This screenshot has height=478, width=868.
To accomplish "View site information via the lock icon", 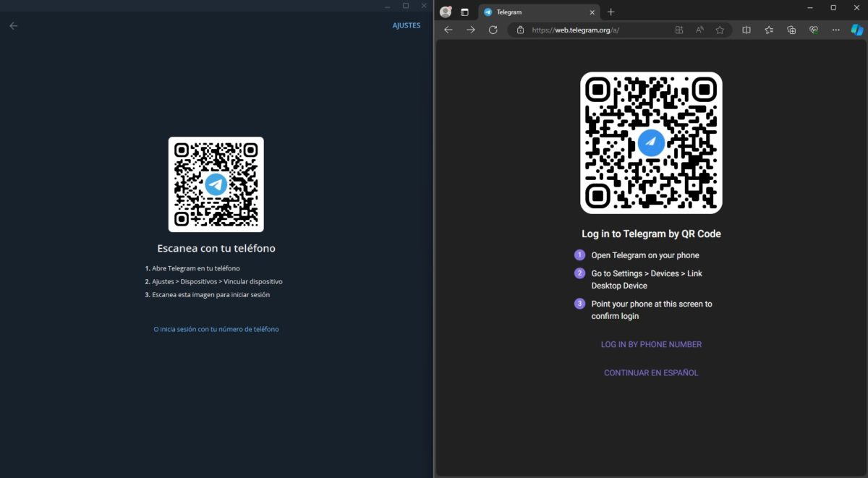I will click(x=520, y=30).
